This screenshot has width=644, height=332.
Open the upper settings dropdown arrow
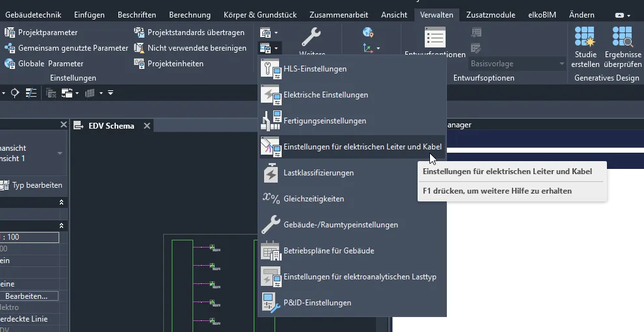click(276, 32)
